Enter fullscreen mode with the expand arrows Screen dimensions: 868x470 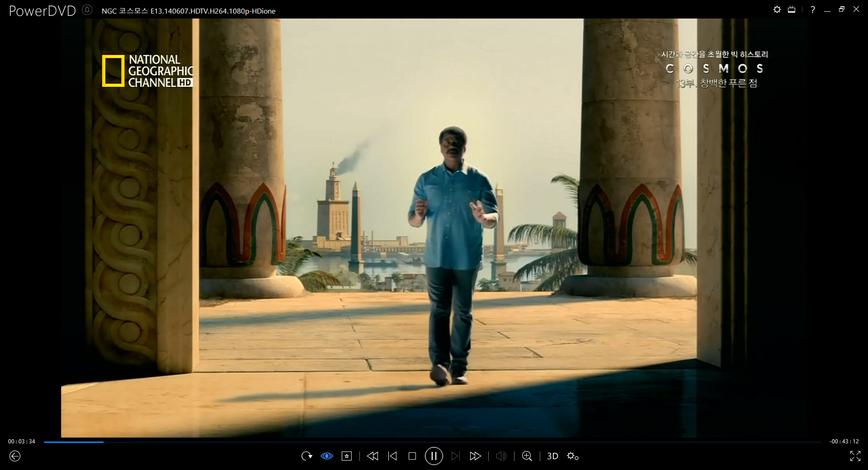pos(855,456)
